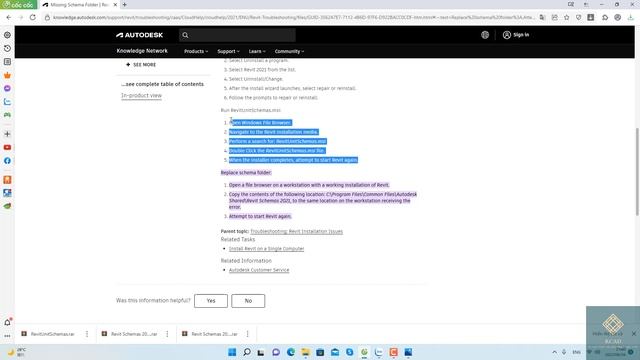Screen dimensions: 640x360
Task: Switch to the Missing Schema Folder tab
Action: point(80,5)
